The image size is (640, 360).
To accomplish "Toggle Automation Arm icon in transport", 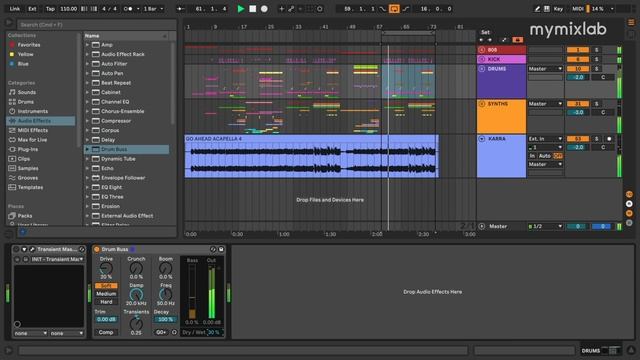I will [x=291, y=9].
